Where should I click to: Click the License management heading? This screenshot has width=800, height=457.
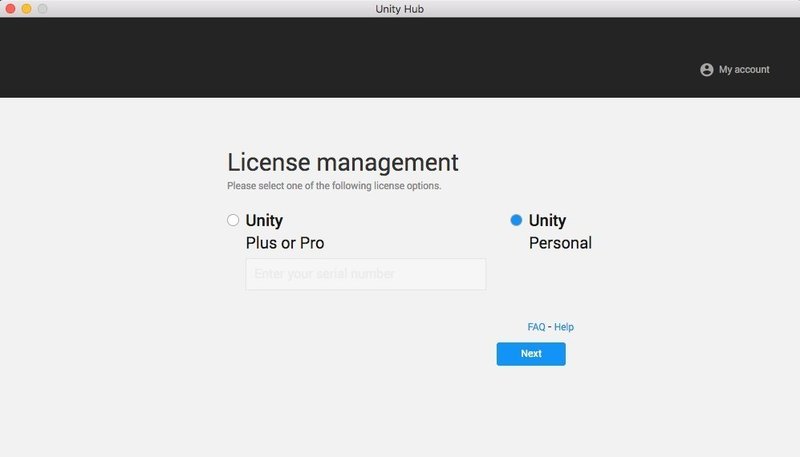[x=342, y=163]
